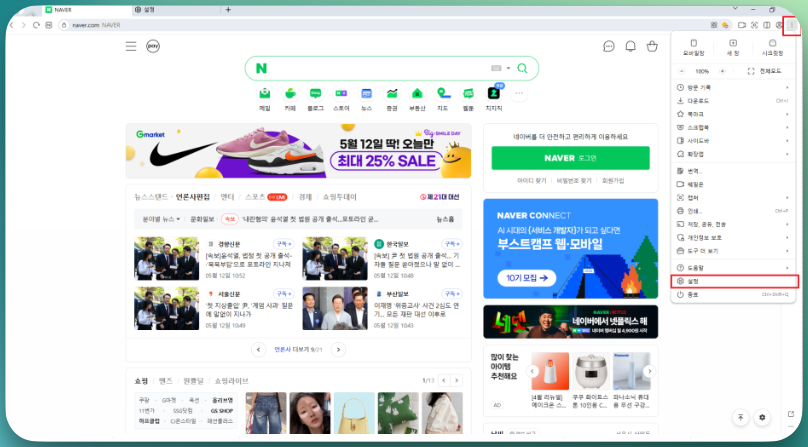This screenshot has width=808, height=447.
Task: Expand the 방문 기록 history submenu
Action: 733,88
